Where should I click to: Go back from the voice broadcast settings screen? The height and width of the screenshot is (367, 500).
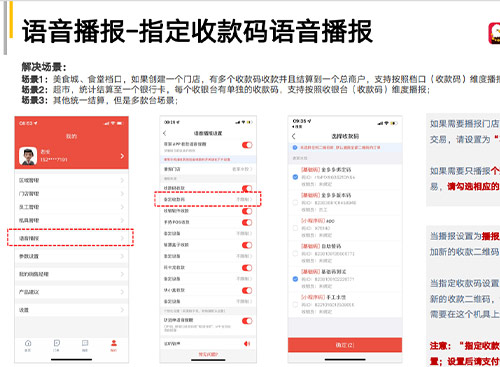[165, 133]
